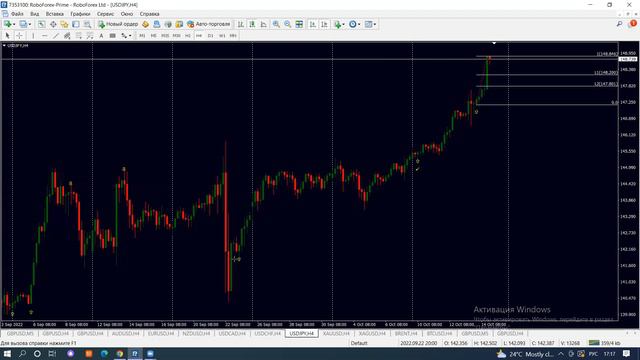Switch chart to candlesticks

coord(252,24)
